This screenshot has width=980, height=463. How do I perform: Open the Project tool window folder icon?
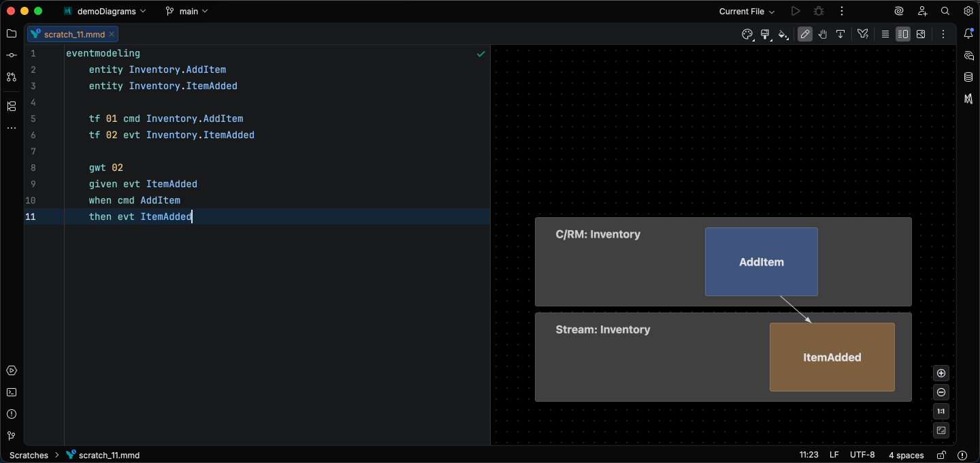(11, 33)
